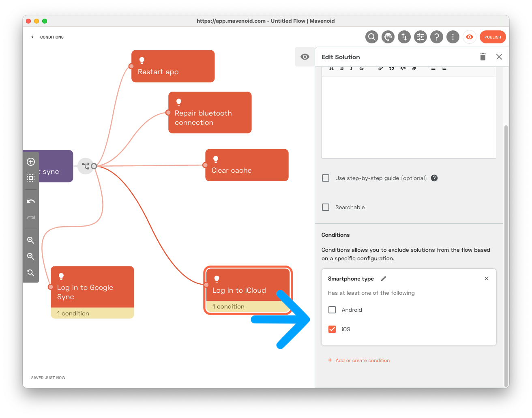
Task: Apply strikethrough in editor toolbar
Action: tap(361, 69)
